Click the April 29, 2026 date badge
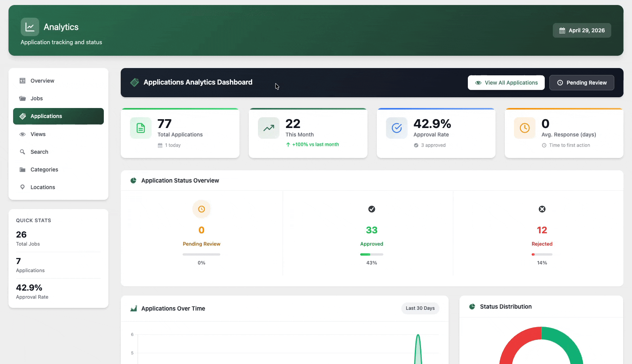 point(582,30)
